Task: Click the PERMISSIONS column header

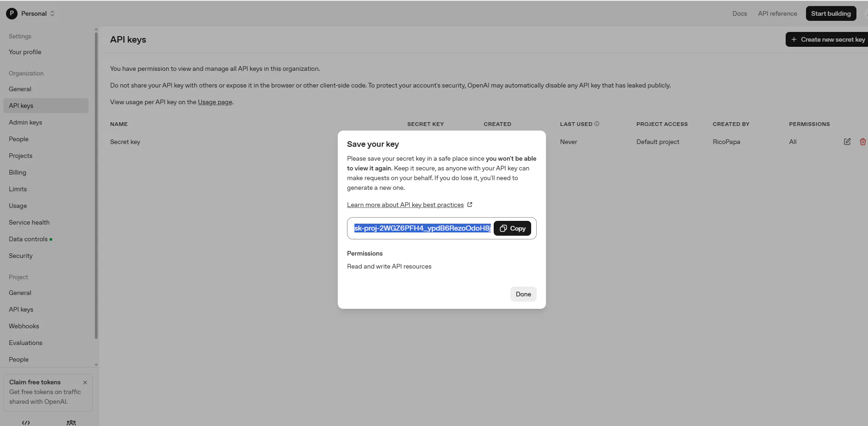Action: 809,124
